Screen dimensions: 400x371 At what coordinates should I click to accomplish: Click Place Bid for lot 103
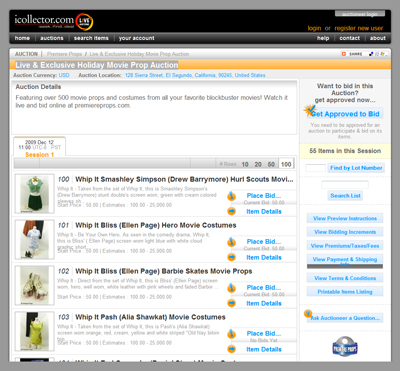point(264,334)
